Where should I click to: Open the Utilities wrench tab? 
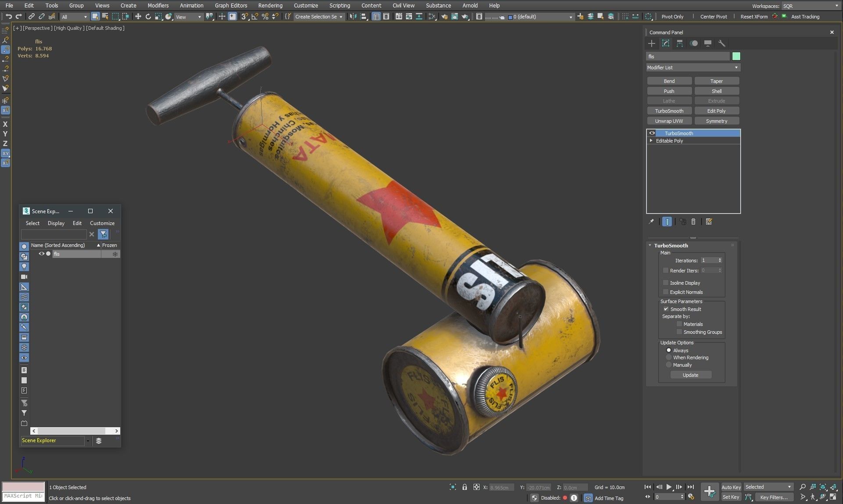722,43
